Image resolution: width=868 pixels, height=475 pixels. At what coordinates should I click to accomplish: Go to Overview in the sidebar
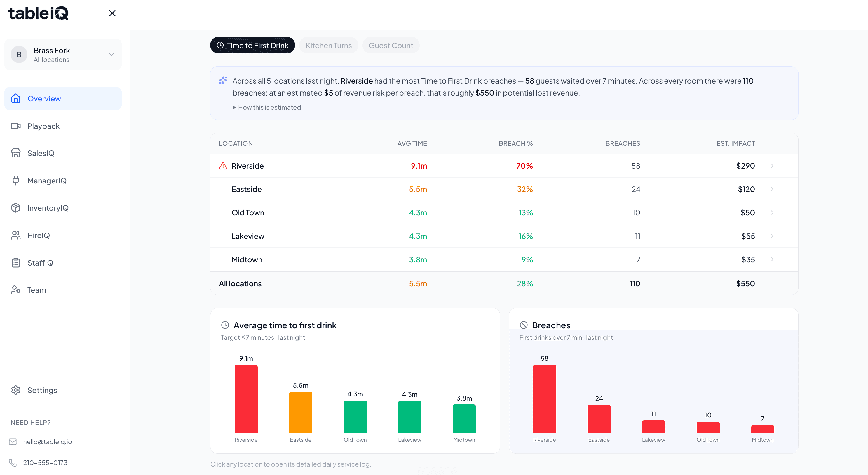63,98
